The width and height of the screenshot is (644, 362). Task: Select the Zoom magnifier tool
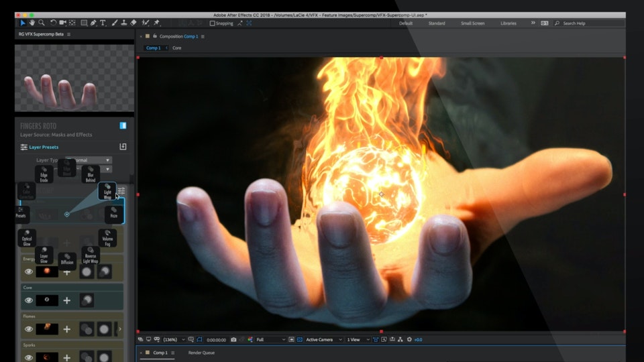(42, 23)
